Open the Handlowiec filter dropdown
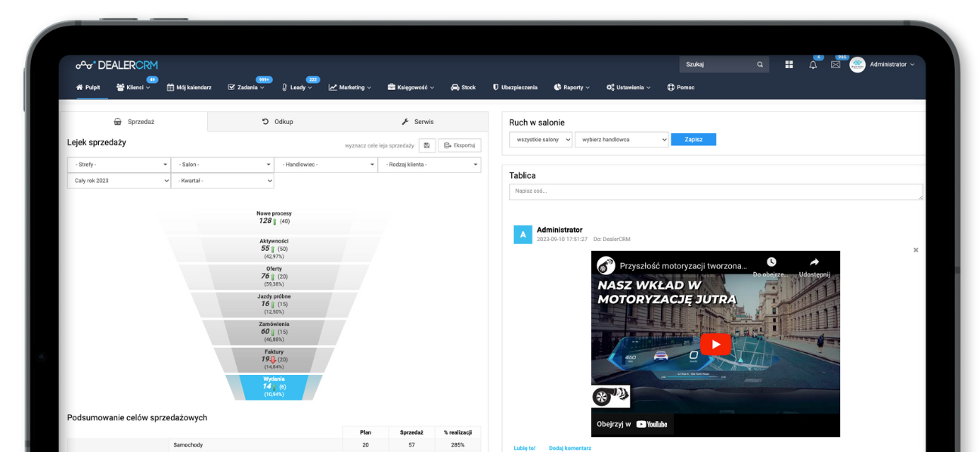Viewport: 980px width, 452px height. (x=327, y=165)
